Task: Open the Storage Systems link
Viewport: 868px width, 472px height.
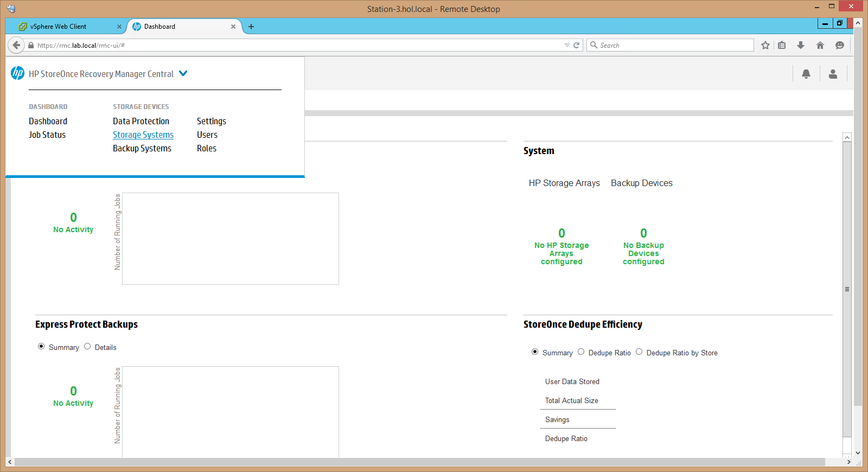Action: [143, 135]
